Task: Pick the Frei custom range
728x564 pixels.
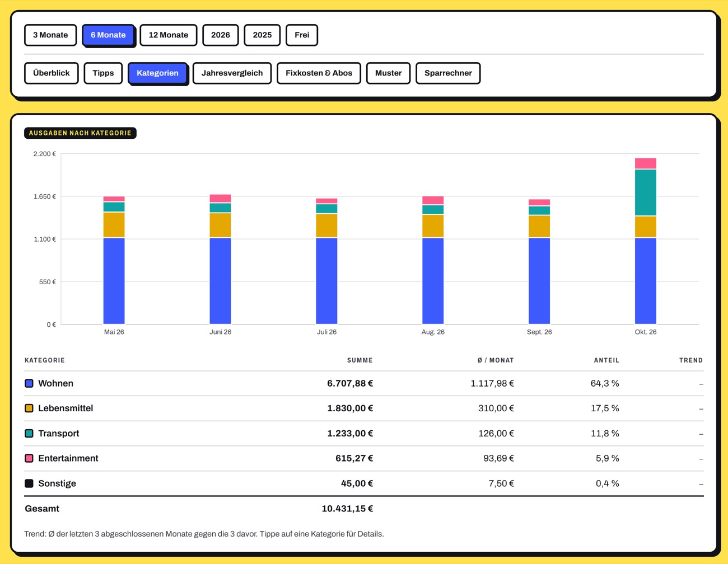Action: (302, 35)
